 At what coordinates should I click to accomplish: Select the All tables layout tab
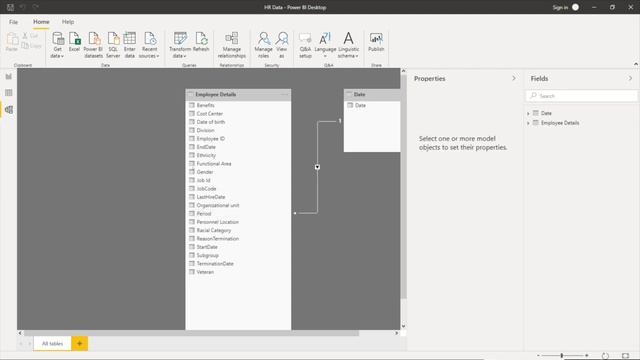[x=53, y=344]
